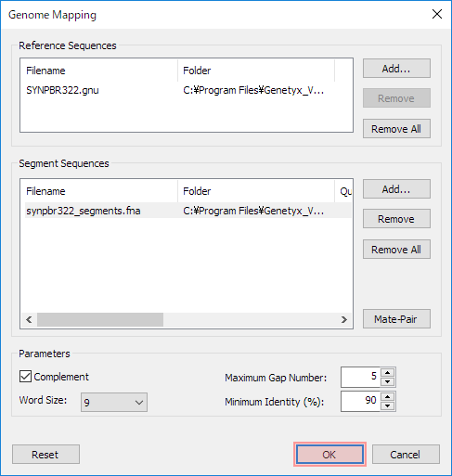Click the right scroll arrow in Segment list
The height and width of the screenshot is (476, 452).
point(343,319)
